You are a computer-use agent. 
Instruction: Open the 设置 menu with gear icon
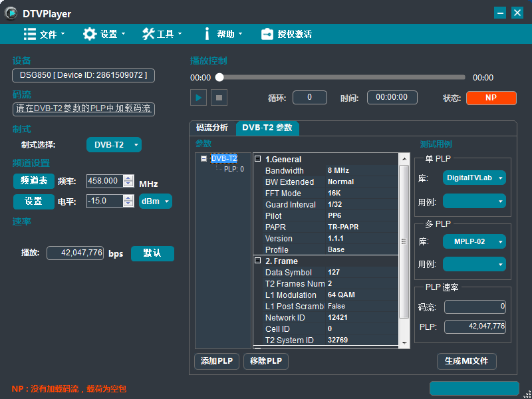click(x=104, y=34)
